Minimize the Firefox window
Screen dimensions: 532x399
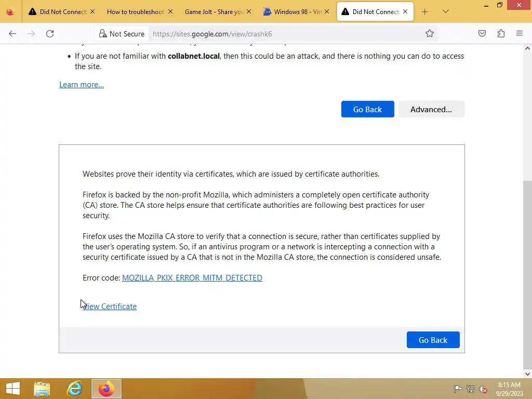click(486, 5)
